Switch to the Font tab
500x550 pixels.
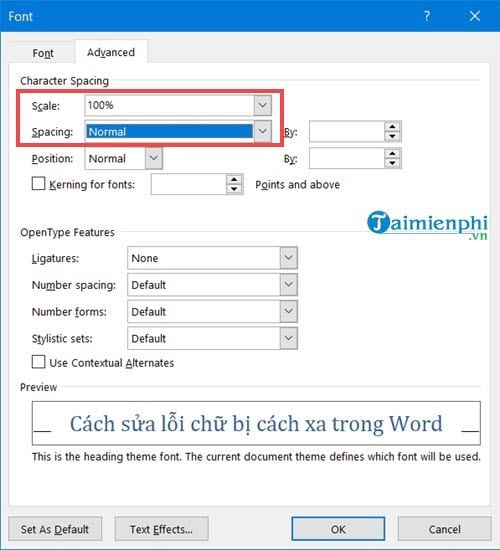coord(43,53)
